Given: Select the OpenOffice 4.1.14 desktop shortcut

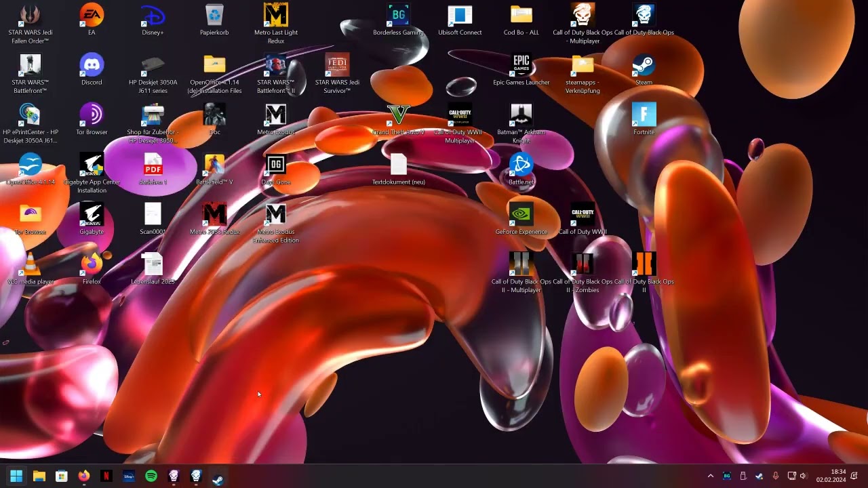Looking at the screenshot, I should 31,169.
